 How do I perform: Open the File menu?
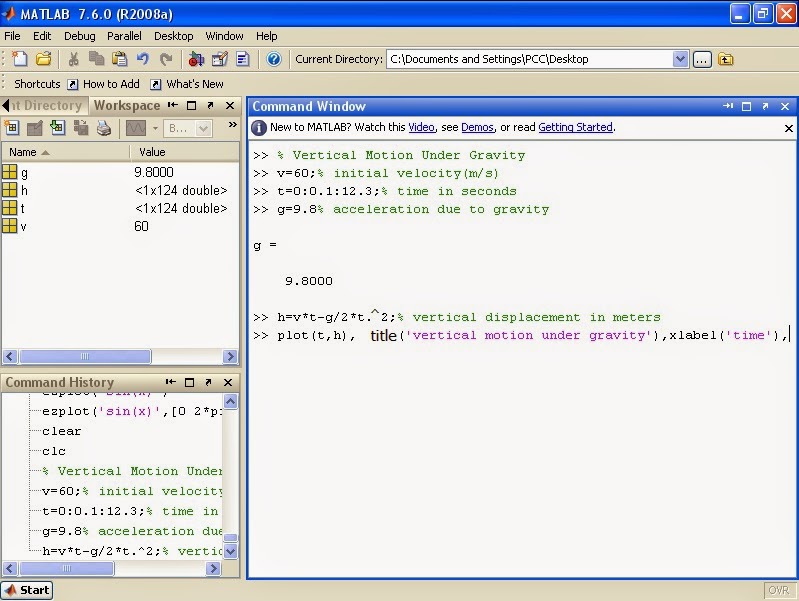12,36
